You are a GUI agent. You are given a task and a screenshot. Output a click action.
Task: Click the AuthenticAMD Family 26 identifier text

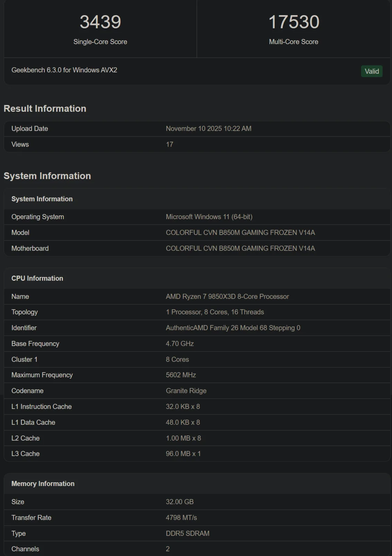[x=233, y=328]
